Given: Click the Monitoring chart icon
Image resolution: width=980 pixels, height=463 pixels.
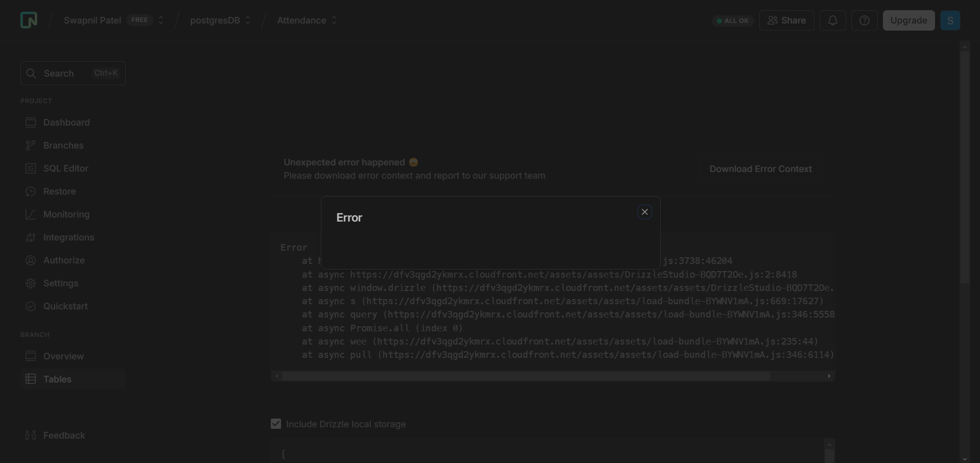Looking at the screenshot, I should click(31, 214).
